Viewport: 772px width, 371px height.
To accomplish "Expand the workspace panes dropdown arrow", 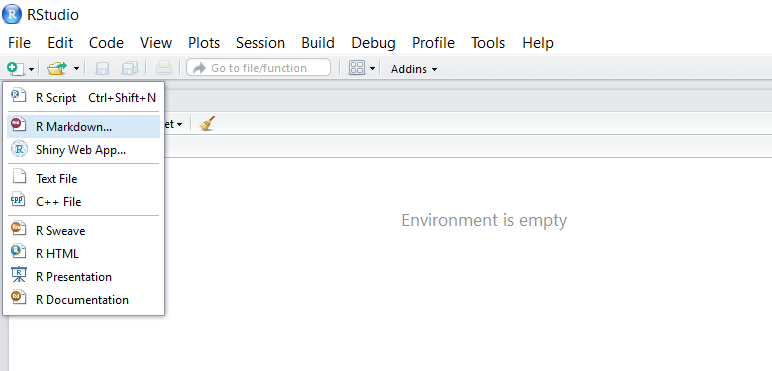I will [x=372, y=69].
